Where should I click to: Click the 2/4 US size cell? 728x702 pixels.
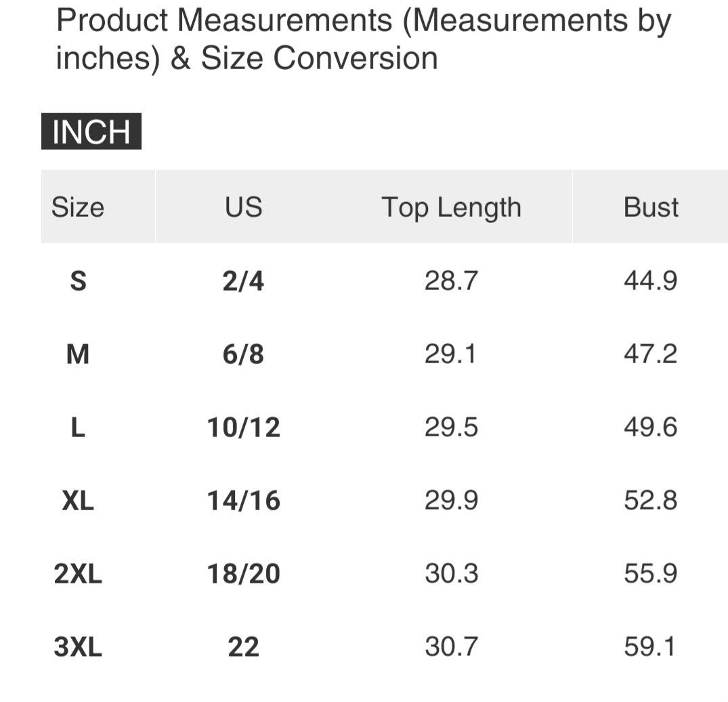[243, 281]
